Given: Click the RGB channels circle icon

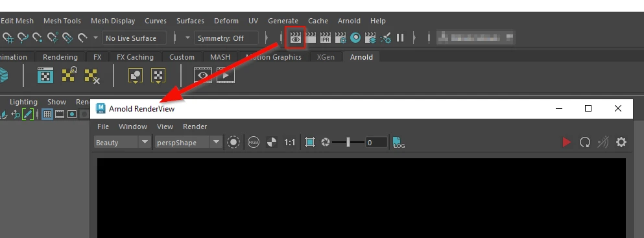Looking at the screenshot, I should [254, 143].
